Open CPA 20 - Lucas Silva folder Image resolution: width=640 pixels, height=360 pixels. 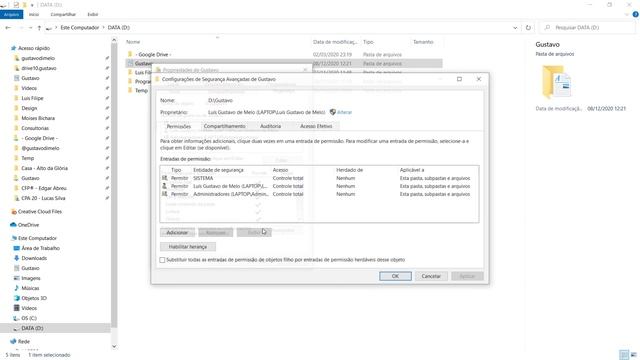point(40,198)
